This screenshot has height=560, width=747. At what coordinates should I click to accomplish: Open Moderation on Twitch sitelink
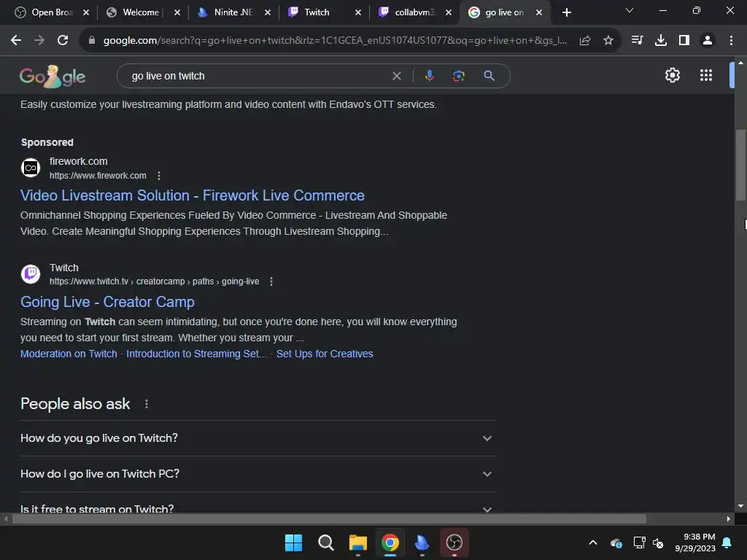point(69,354)
